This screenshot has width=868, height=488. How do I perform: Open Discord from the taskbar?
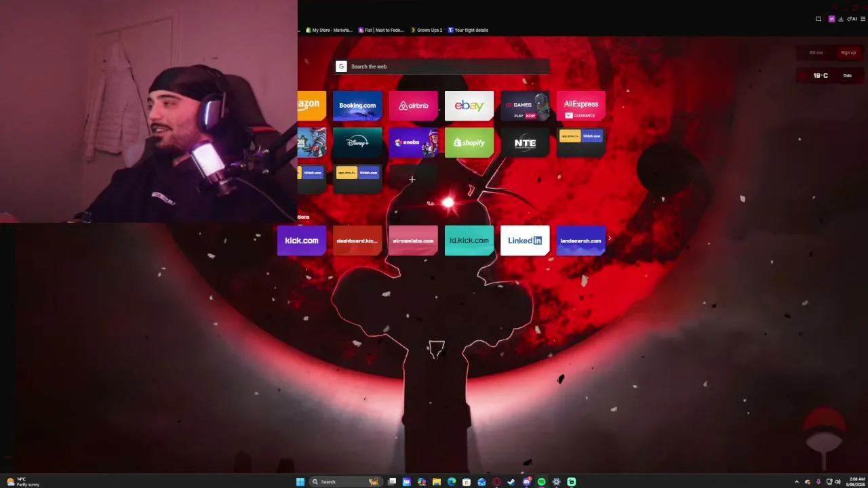[x=527, y=482]
